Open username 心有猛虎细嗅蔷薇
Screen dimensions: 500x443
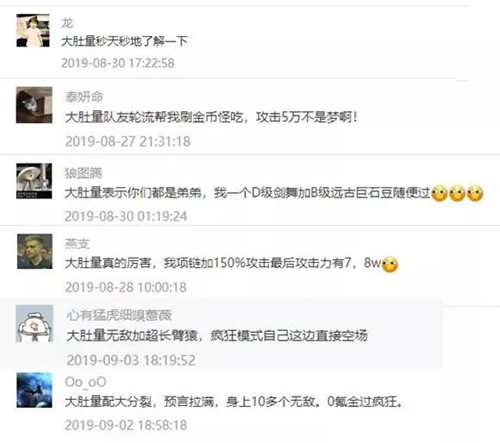(x=119, y=315)
